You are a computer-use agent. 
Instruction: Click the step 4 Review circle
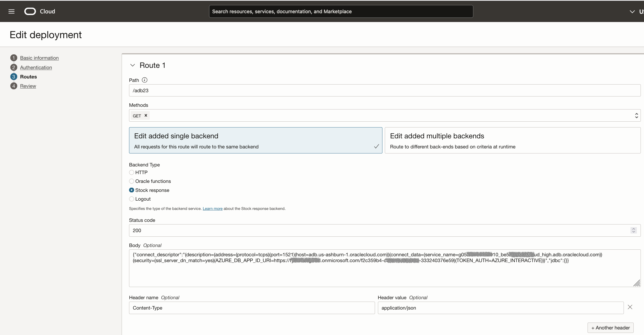14,86
